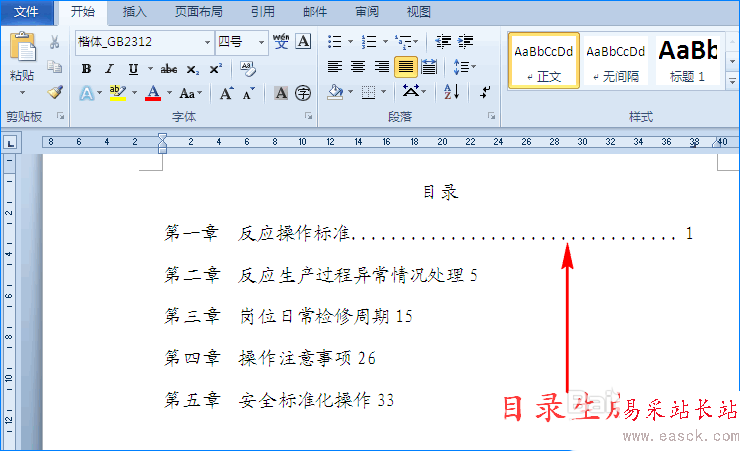Open the Font dialog launcher

pos(308,116)
